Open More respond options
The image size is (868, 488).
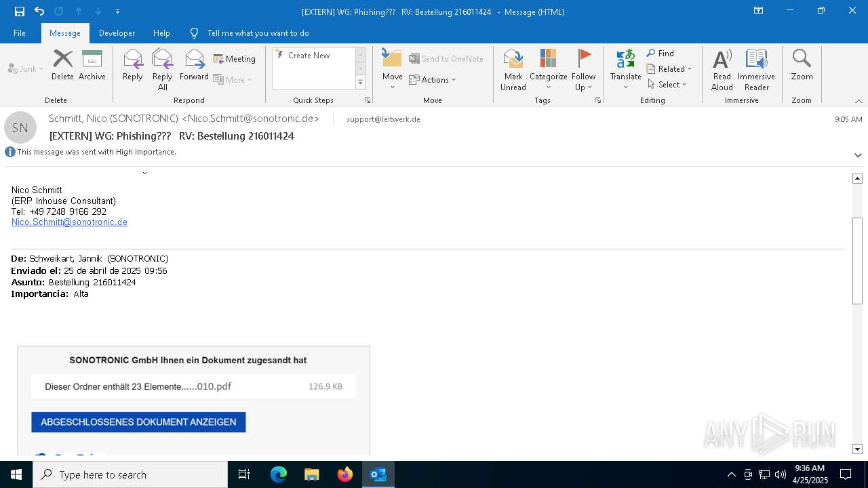233,79
